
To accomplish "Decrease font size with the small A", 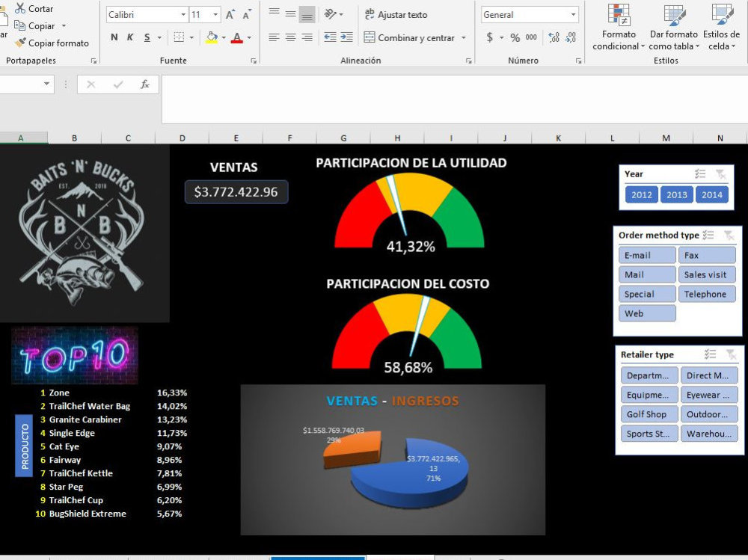I will point(247,15).
